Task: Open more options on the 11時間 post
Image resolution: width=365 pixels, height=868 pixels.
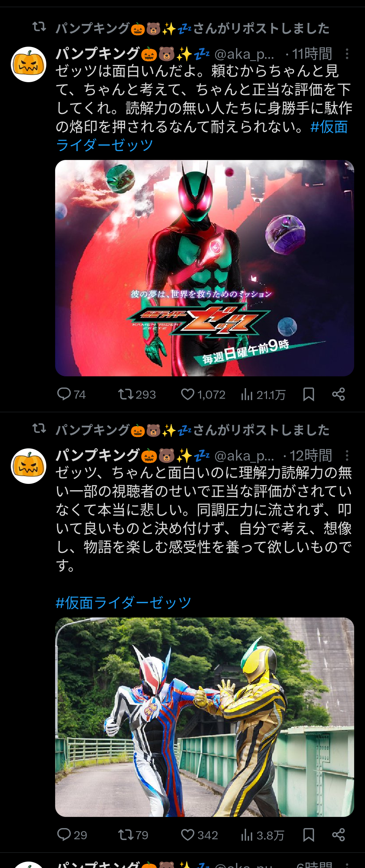Action: [x=347, y=54]
